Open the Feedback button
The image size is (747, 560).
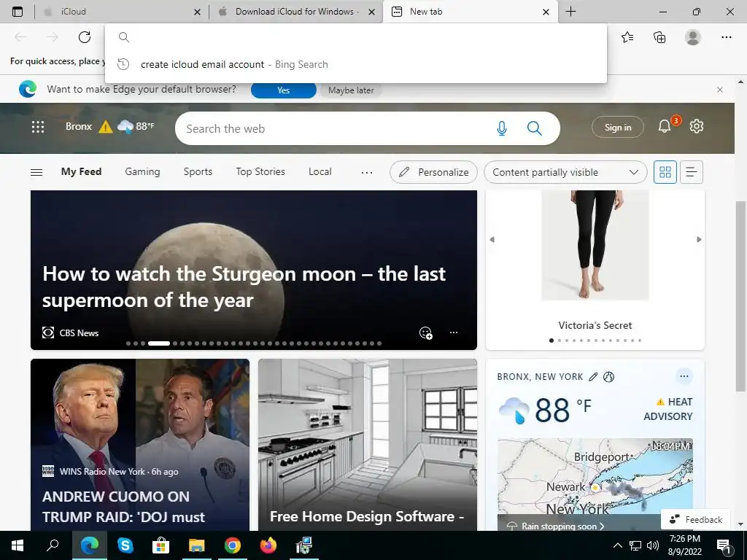pyautogui.click(x=695, y=519)
